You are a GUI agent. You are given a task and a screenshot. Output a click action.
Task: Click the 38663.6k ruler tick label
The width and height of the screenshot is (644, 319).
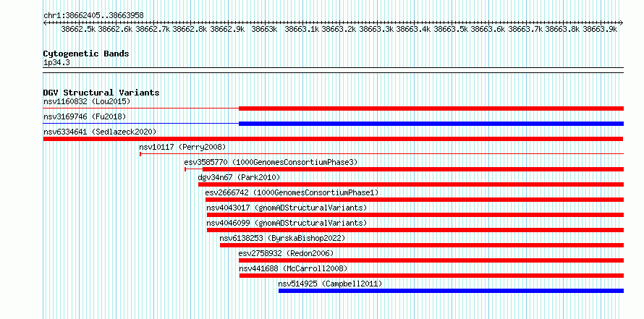click(488, 29)
